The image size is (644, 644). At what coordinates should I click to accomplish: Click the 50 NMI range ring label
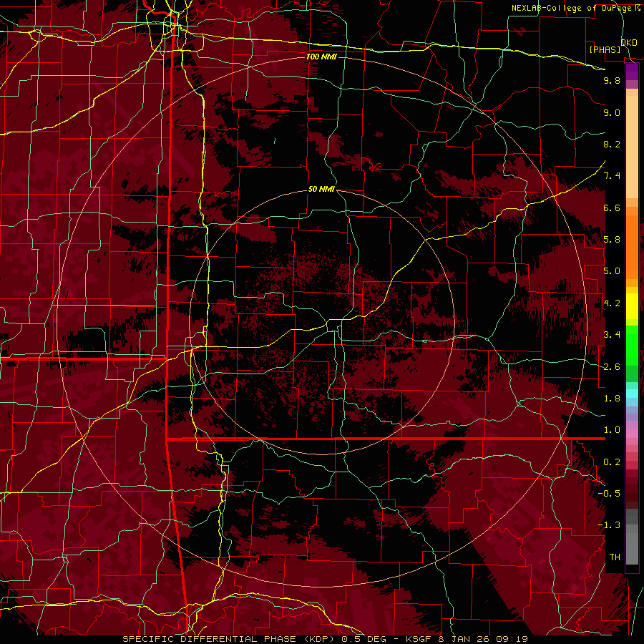tap(321, 189)
